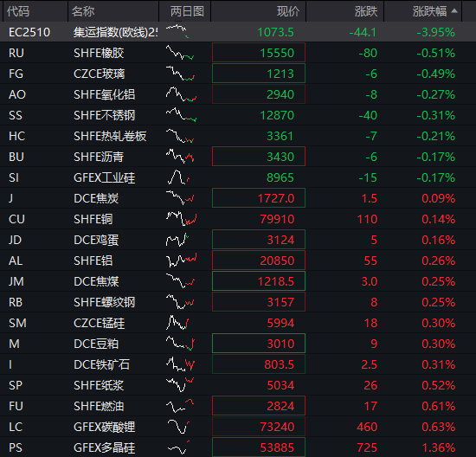The height and width of the screenshot is (457, 476).
Task: Click DCE铁矿石 name
Action: pos(101,364)
